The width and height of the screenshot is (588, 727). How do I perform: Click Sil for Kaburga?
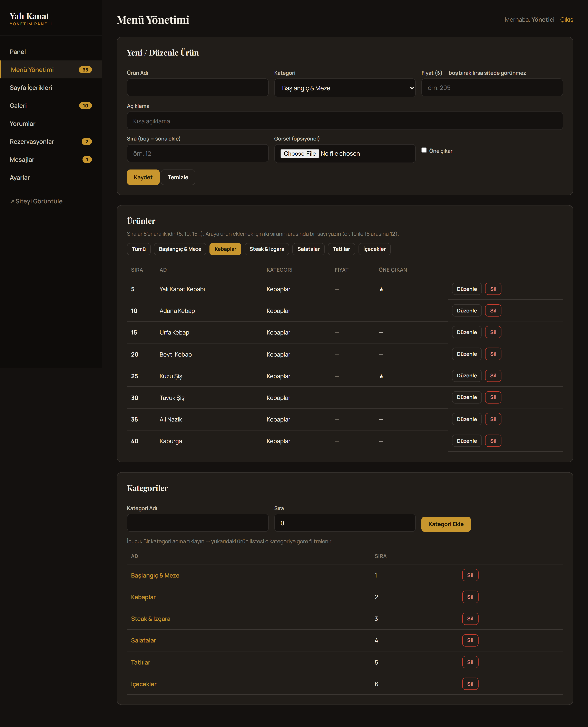[x=493, y=441]
